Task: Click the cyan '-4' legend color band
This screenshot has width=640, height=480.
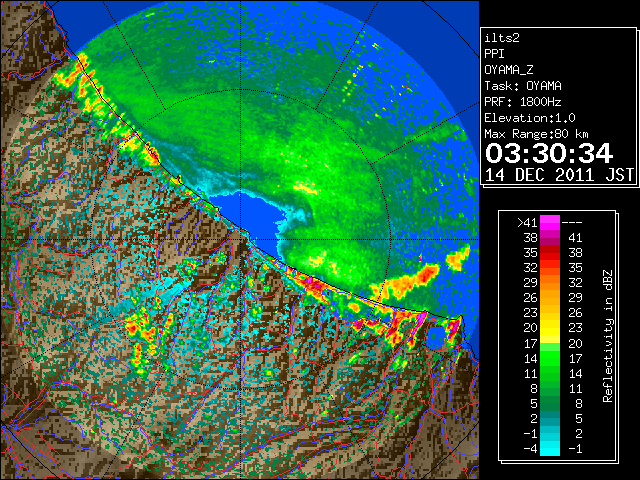Action: [x=550, y=448]
